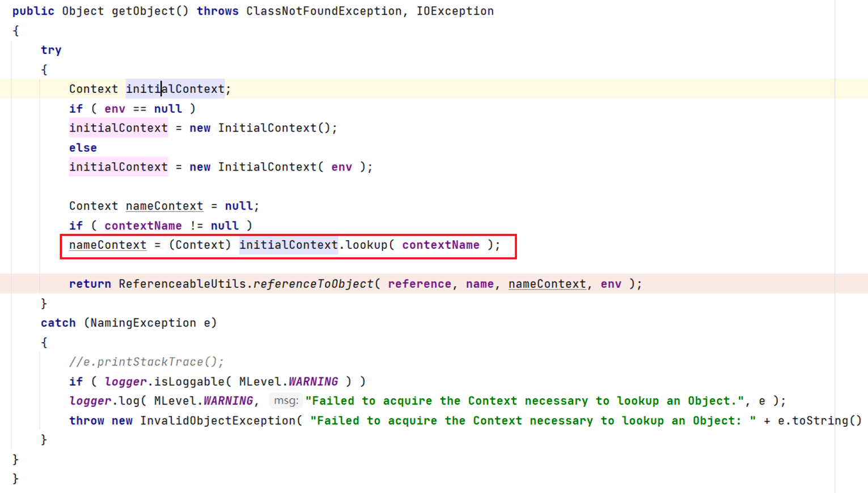Viewport: 868px width, 493px height.
Task: Click e.toString() call
Action: coord(820,421)
